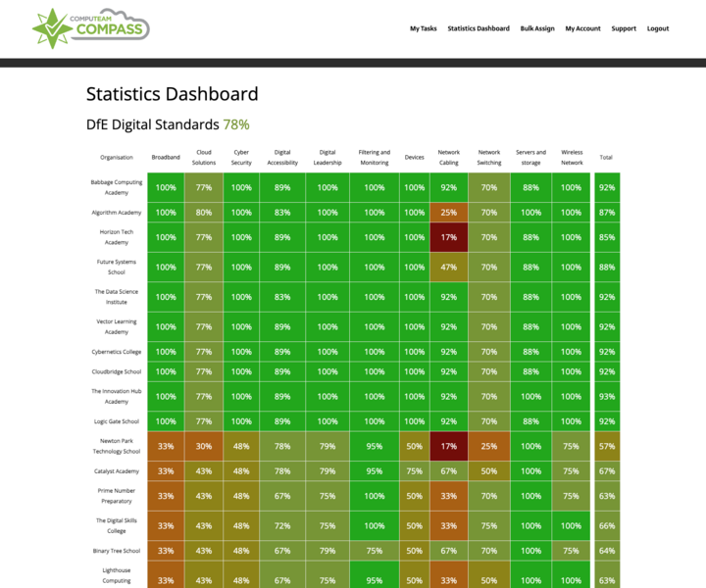Screen dimensions: 706x588
Task: Open My Account from the navigation
Action: pos(582,28)
